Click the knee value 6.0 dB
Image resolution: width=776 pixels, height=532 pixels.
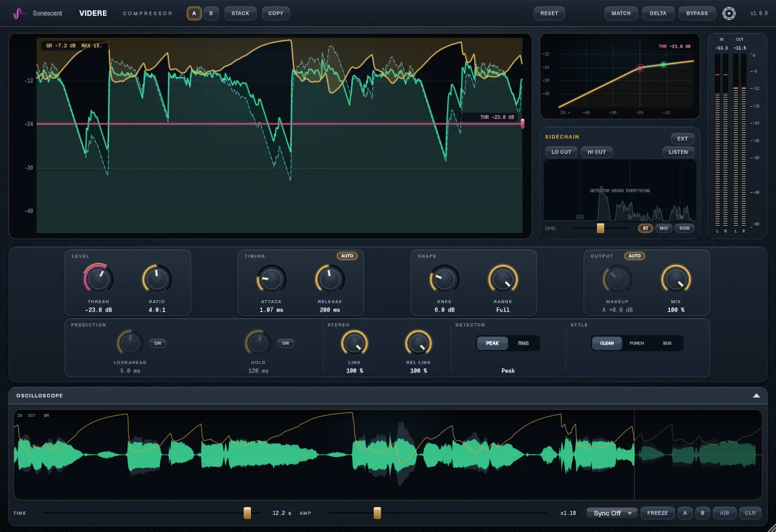point(444,310)
